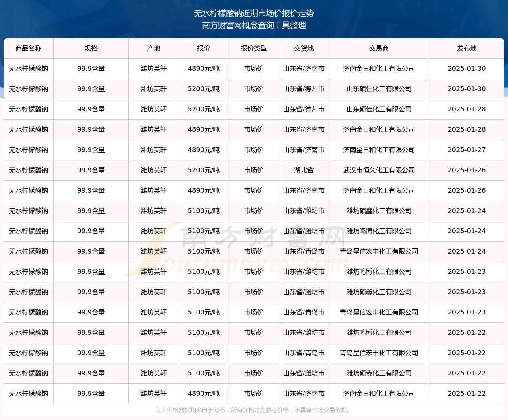
Task: Select the title line 无水柠檬酸钠近期市场价报价走势
Action: [254, 13]
